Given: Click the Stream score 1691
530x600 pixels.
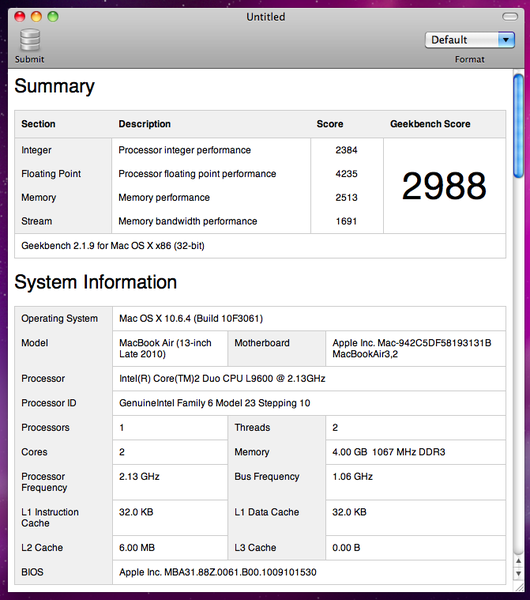Looking at the screenshot, I should [x=346, y=221].
